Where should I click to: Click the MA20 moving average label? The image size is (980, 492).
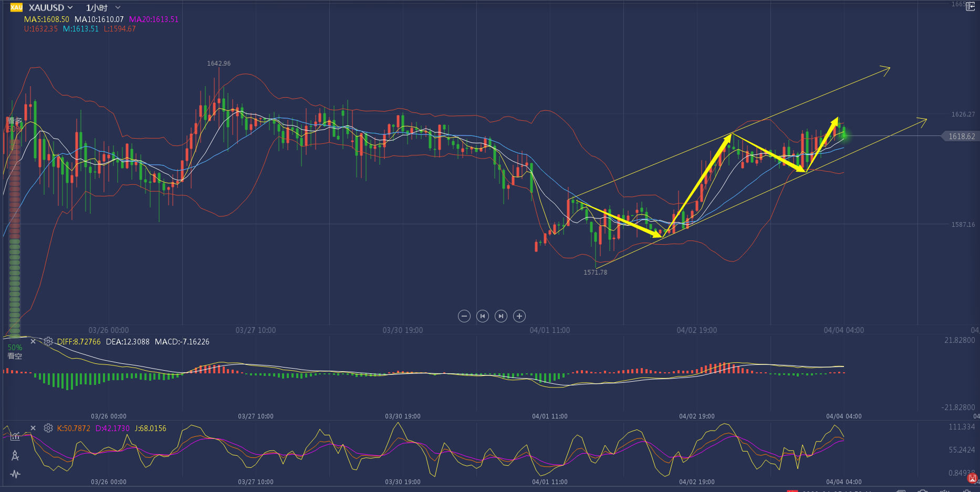point(154,19)
